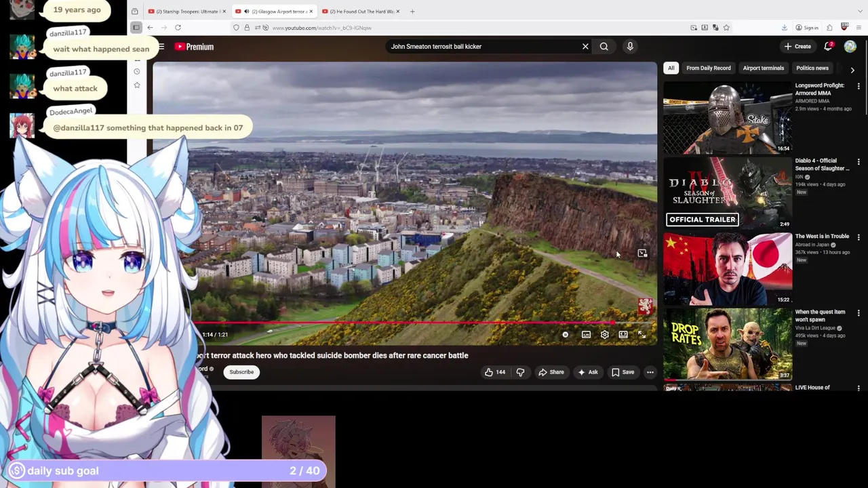The width and height of the screenshot is (868, 488).
Task: Open a new browser tab
Action: click(412, 12)
